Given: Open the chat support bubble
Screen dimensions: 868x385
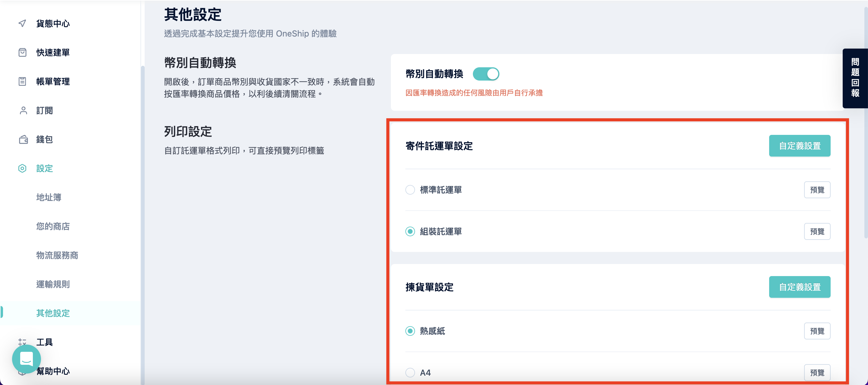Looking at the screenshot, I should coord(26,359).
